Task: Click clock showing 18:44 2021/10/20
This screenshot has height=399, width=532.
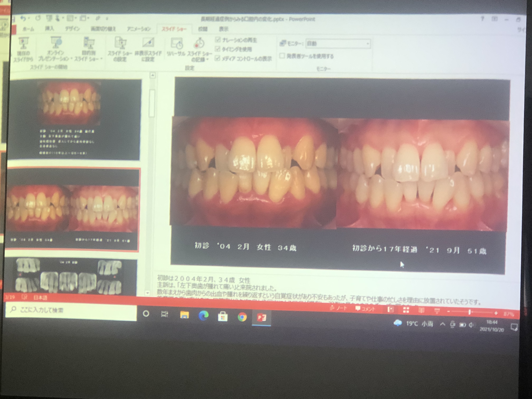Action: tap(492, 326)
